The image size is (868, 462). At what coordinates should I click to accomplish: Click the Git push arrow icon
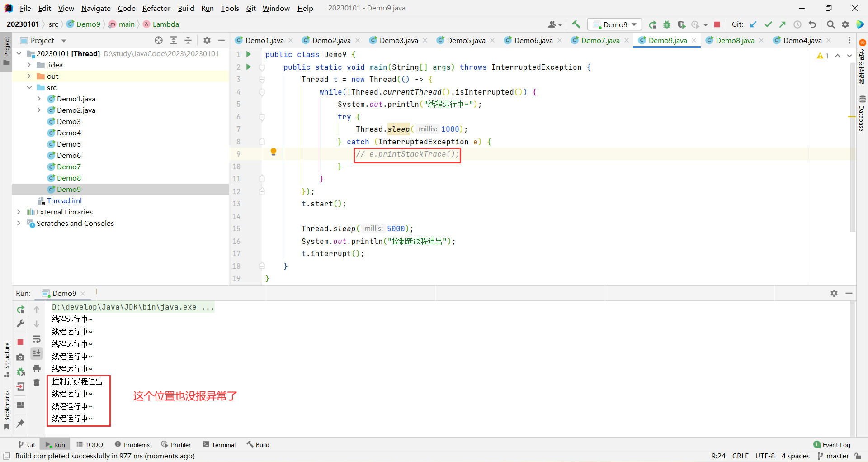[783, 24]
